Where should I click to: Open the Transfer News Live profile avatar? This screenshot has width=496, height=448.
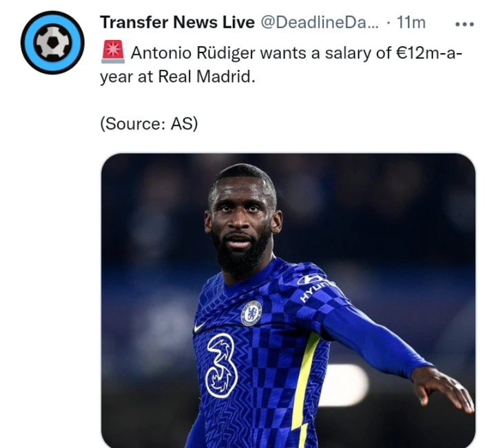point(52,43)
